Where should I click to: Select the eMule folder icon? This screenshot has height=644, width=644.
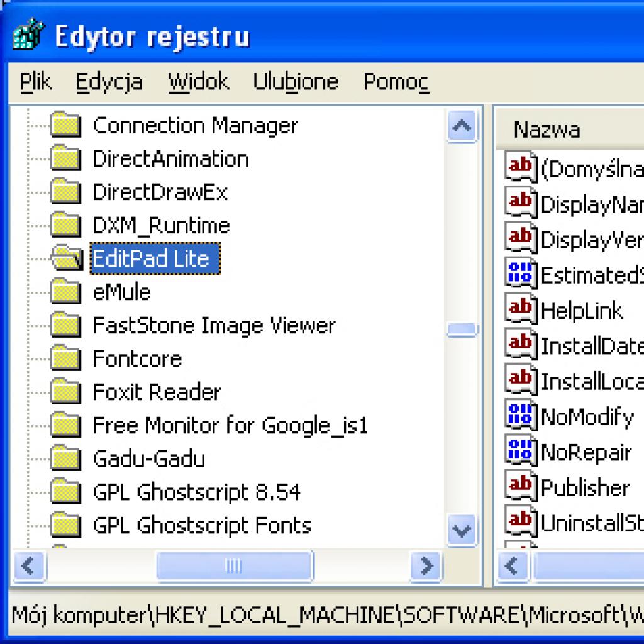[65, 291]
